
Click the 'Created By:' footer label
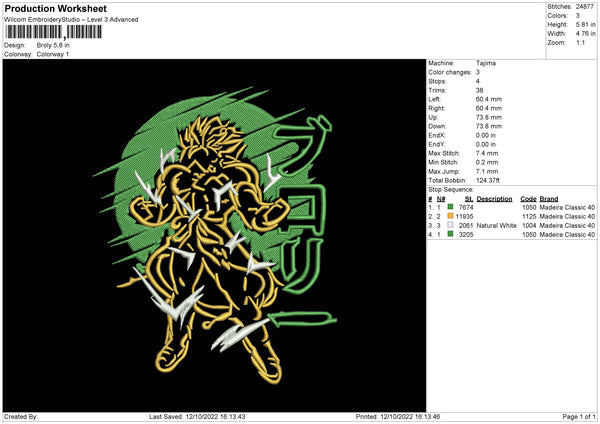pos(21,417)
